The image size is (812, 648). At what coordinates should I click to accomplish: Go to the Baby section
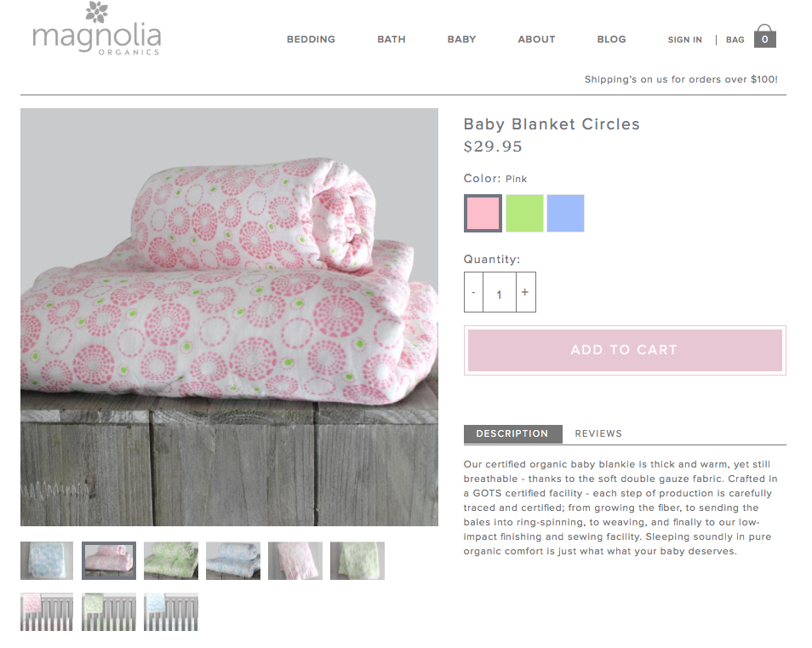click(461, 39)
